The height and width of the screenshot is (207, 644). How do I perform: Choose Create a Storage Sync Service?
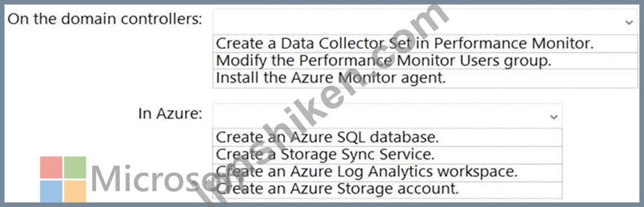pos(387,155)
